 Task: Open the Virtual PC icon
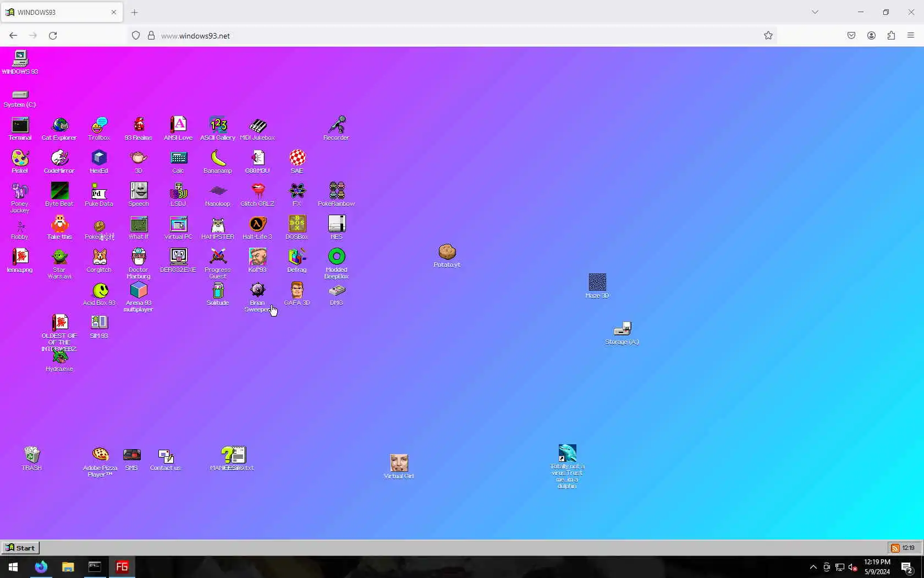(178, 228)
